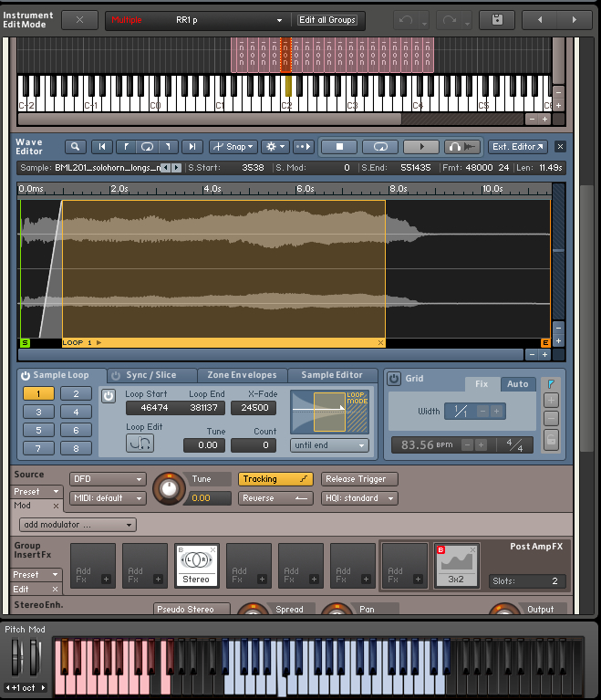This screenshot has width=601, height=700.
Task: Switch to the Sync / Slice tab
Action: [x=151, y=375]
